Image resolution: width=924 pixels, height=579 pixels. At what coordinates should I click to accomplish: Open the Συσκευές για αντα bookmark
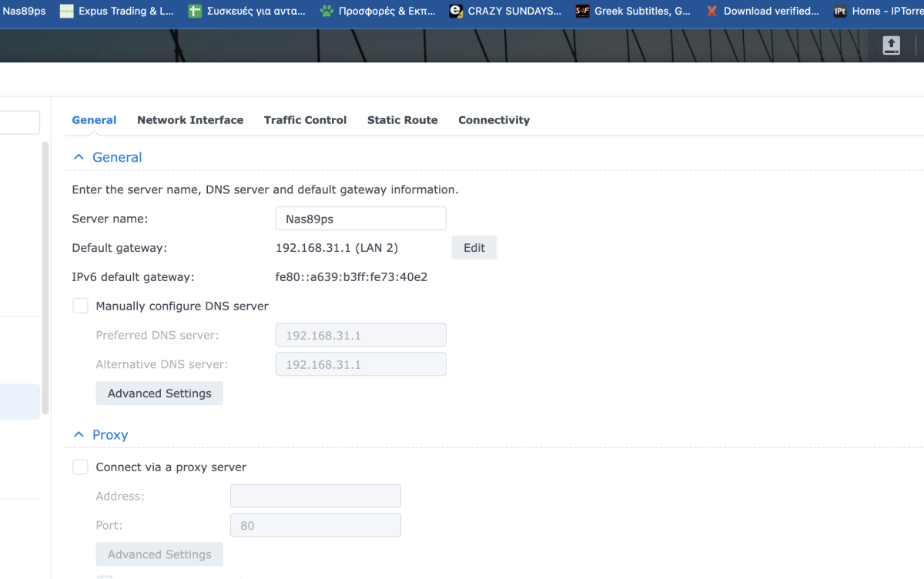[x=246, y=11]
